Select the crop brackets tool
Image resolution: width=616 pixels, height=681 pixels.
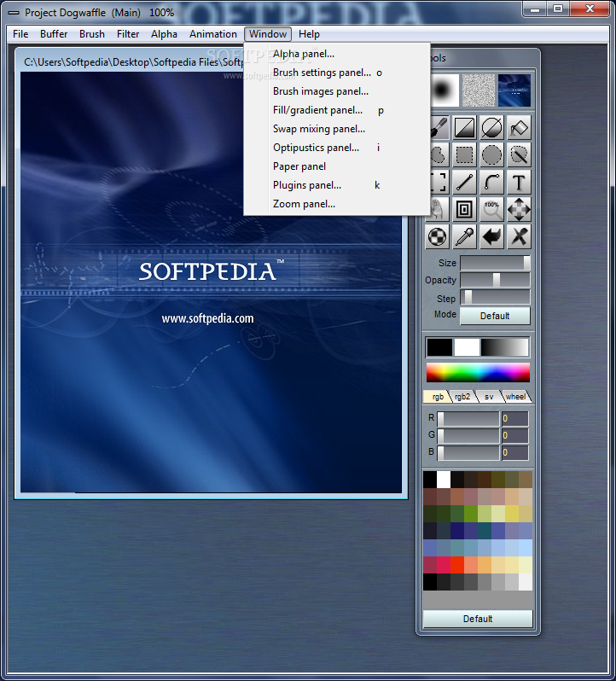click(x=439, y=182)
